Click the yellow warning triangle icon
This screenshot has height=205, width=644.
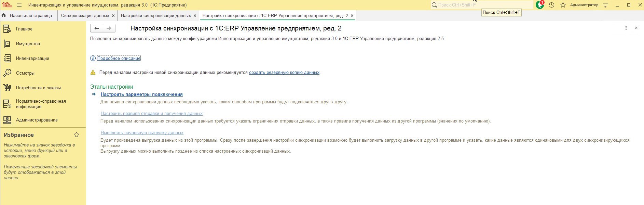click(x=93, y=73)
